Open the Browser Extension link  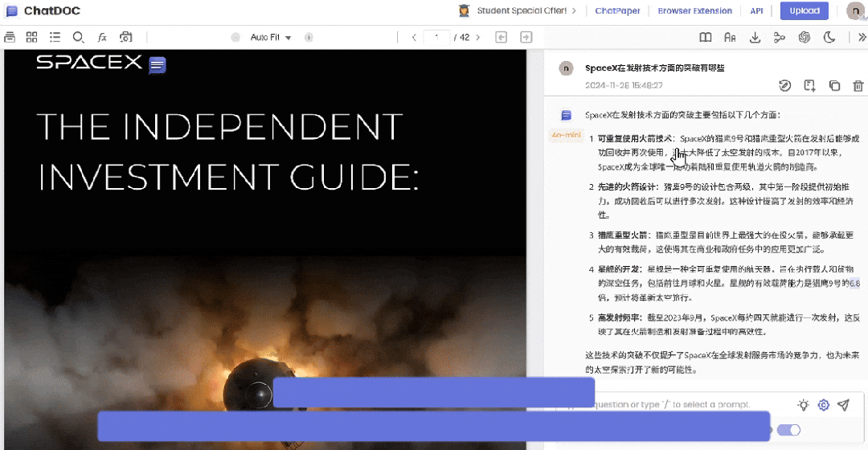click(694, 10)
